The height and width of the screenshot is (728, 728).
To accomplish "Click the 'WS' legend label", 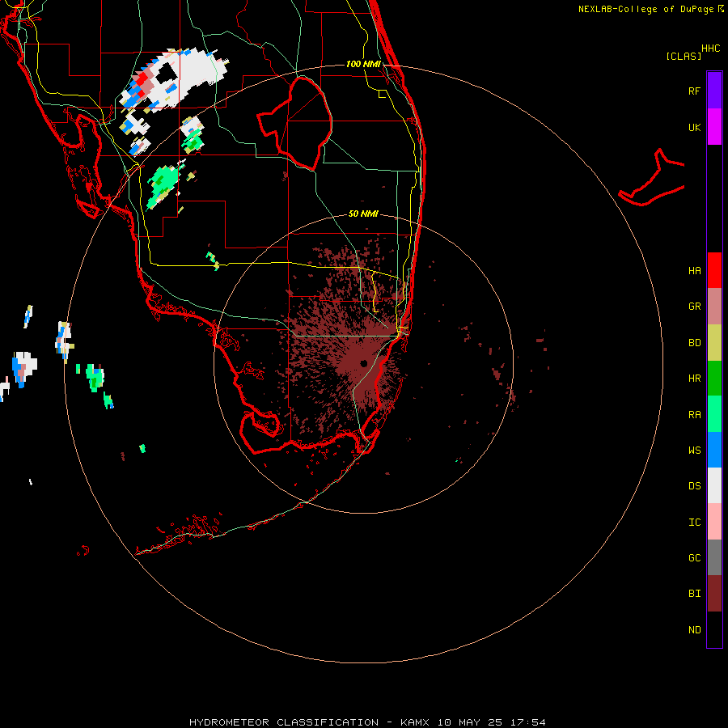I will pyautogui.click(x=694, y=451).
